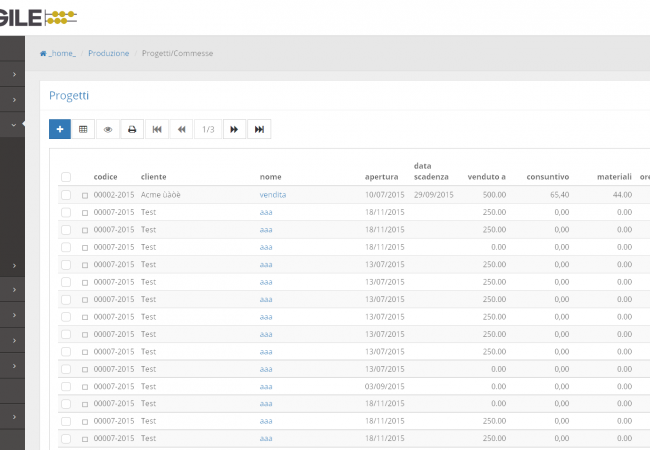Sort by the 'apertura' column header
Viewport: 650px width, 450px height.
381,177
